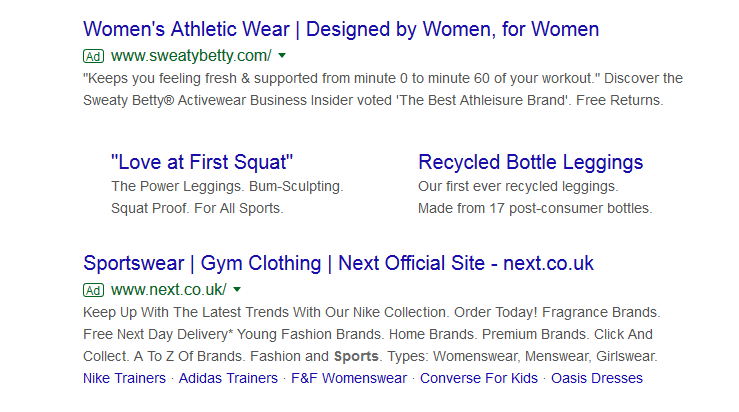Click the www.sweatybetty.com green URL
This screenshot has height=412, width=739.
click(x=191, y=55)
